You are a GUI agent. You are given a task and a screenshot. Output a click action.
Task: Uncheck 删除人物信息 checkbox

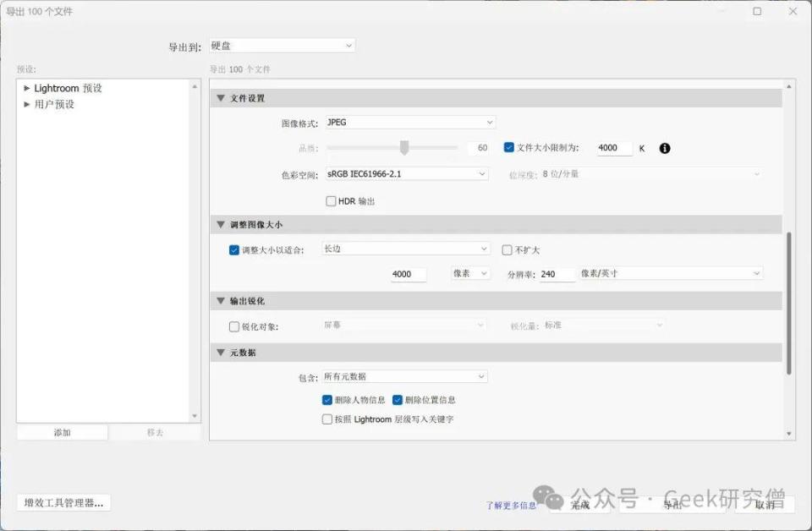tap(326, 400)
